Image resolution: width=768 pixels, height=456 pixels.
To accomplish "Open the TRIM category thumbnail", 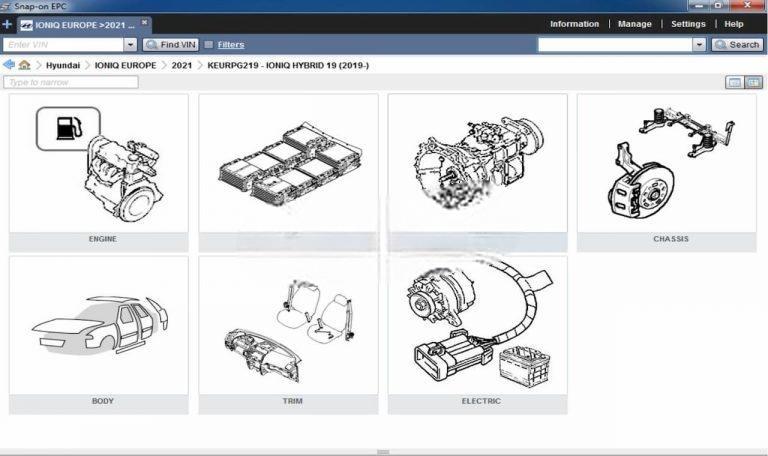I will 288,325.
